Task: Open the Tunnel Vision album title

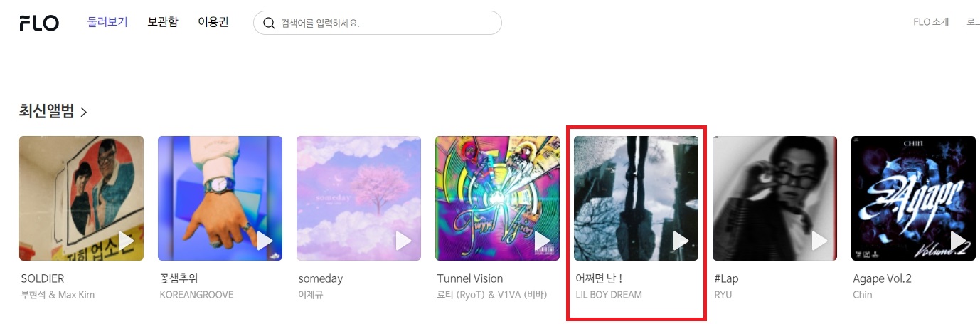Action: coord(470,278)
